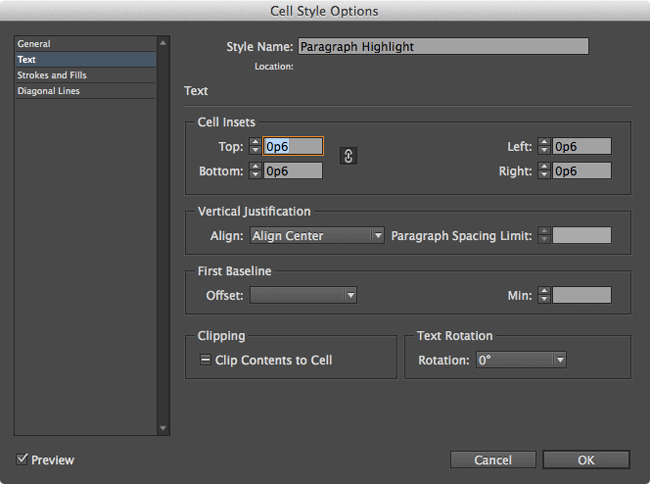This screenshot has height=484, width=650.
Task: Decrease Bottom inset with the down stepper arrow
Action: coord(255,175)
